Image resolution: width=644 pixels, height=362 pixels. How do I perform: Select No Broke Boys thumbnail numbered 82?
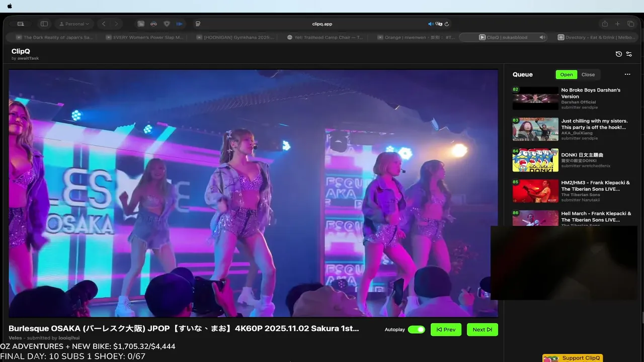535,98
